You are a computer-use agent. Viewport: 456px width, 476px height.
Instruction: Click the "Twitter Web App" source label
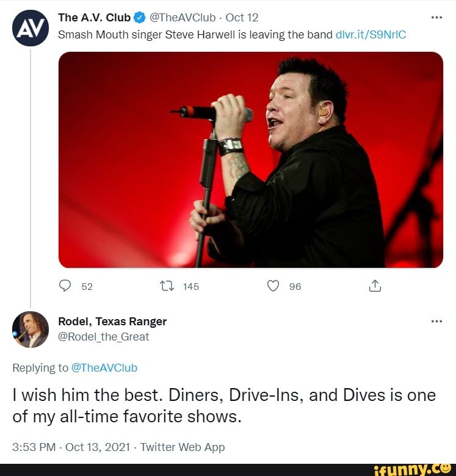(183, 447)
